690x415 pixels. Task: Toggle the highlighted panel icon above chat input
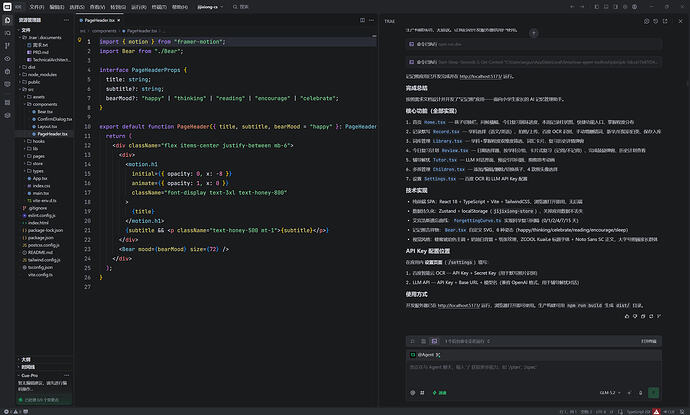pos(434,341)
